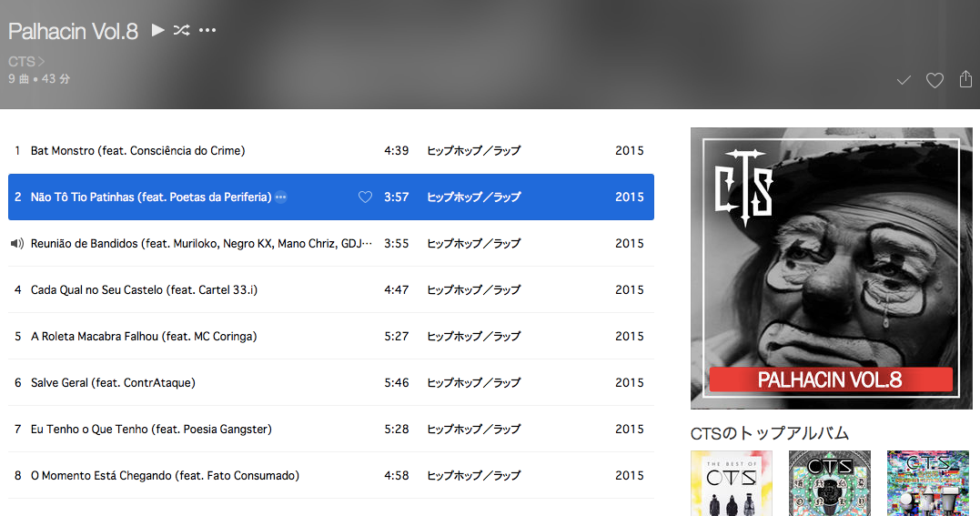Screen dimensions: 980x516
Task: Click the checkmark icon in header
Action: tap(904, 80)
